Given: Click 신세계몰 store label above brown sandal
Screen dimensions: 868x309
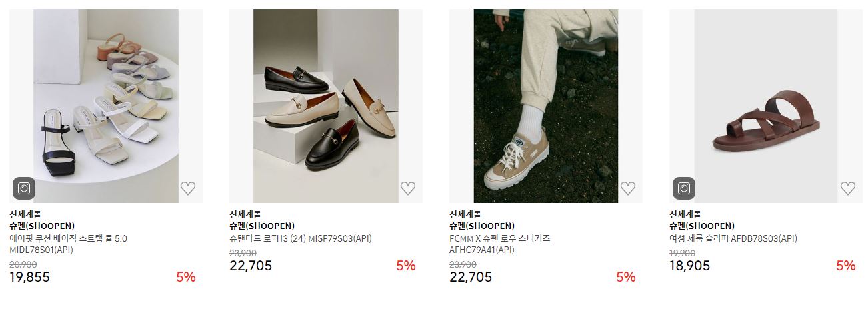Looking at the screenshot, I should tap(685, 214).
